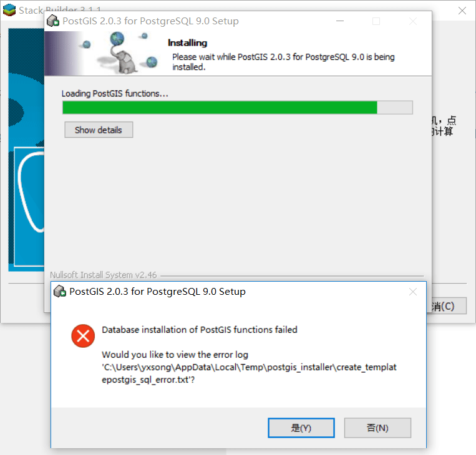Click Show details button

pos(99,130)
